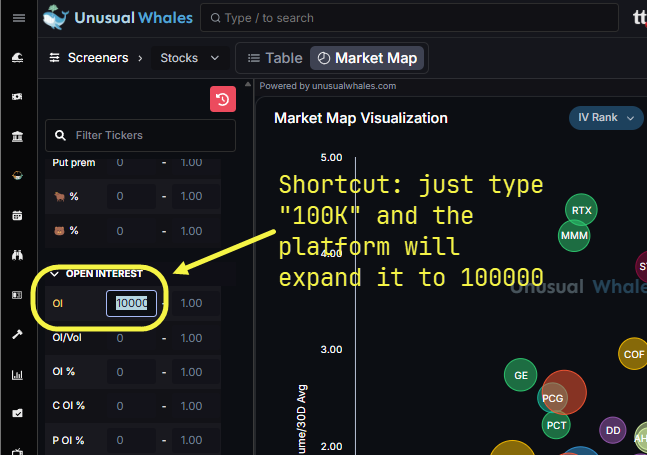
Task: Click the scroll-up arrow of the filter panel
Action: pyautogui.click(x=248, y=84)
